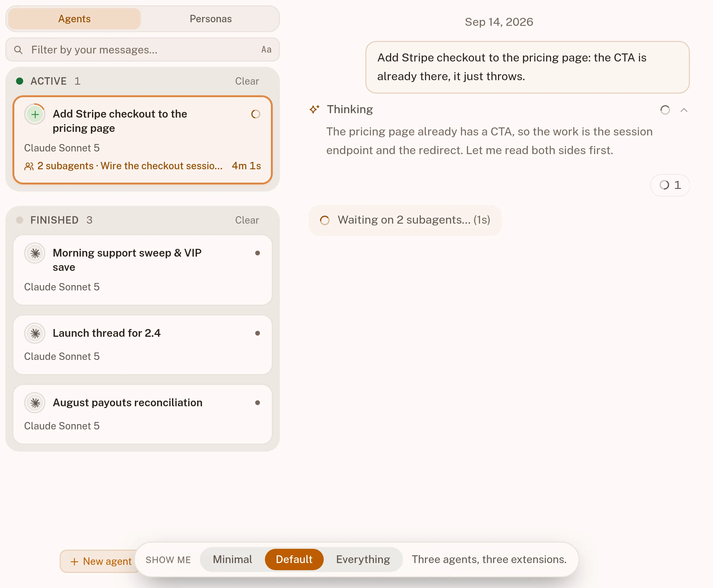
Task: Switch to the Personas tab
Action: point(210,19)
